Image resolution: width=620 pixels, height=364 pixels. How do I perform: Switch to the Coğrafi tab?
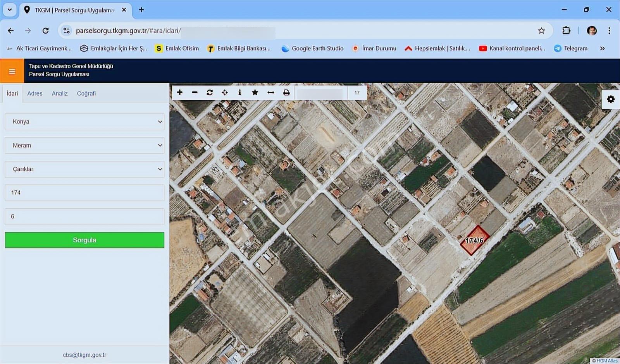point(86,93)
